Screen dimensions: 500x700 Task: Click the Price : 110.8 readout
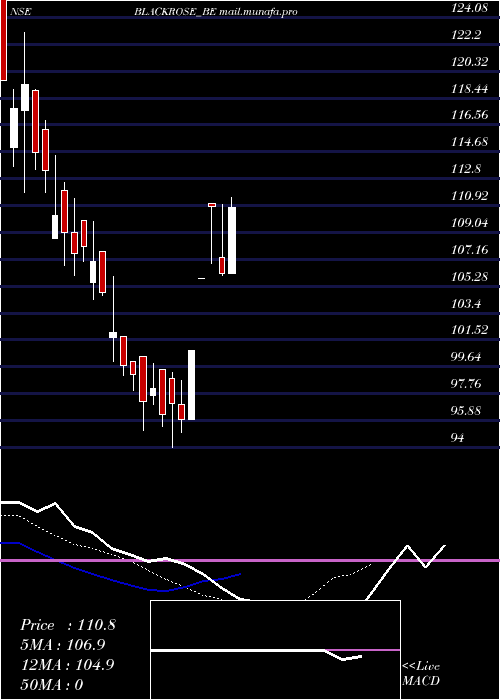click(x=68, y=625)
